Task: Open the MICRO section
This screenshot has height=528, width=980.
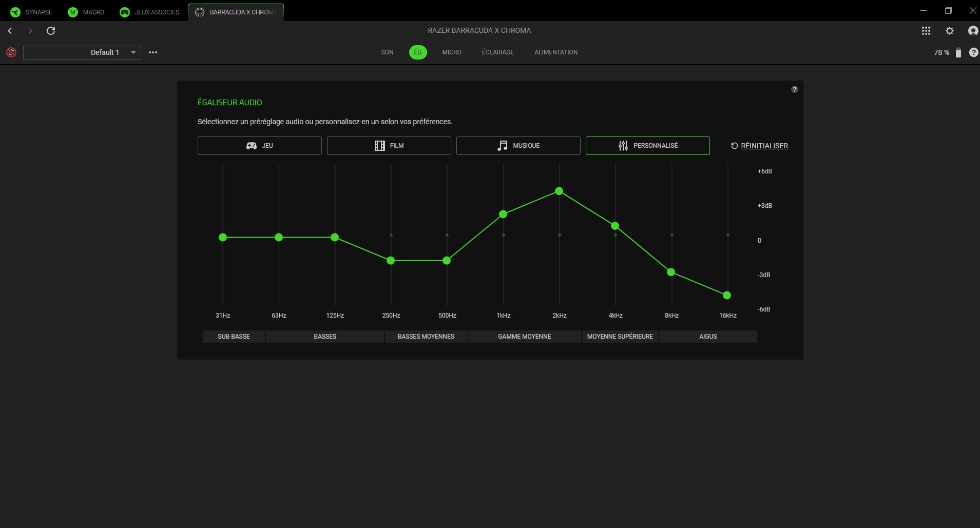Action: click(452, 52)
